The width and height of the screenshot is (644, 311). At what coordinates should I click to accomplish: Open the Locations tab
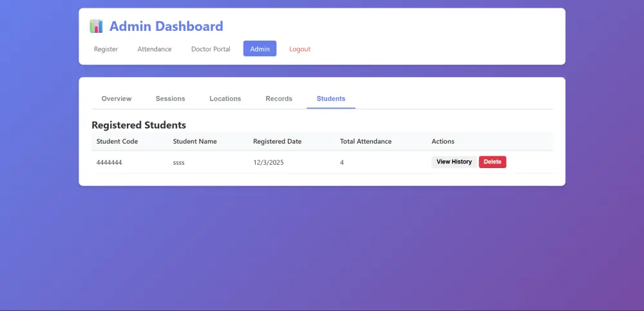point(225,99)
